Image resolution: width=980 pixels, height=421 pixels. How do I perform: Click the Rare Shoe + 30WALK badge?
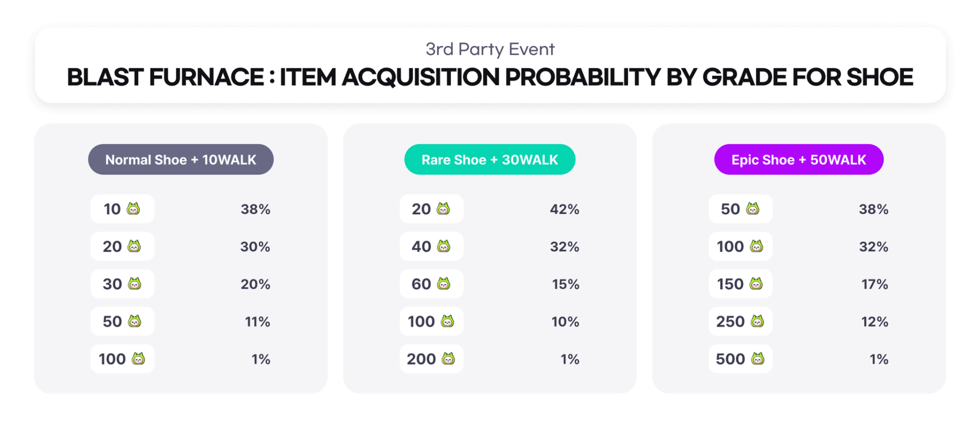pyautogui.click(x=490, y=159)
